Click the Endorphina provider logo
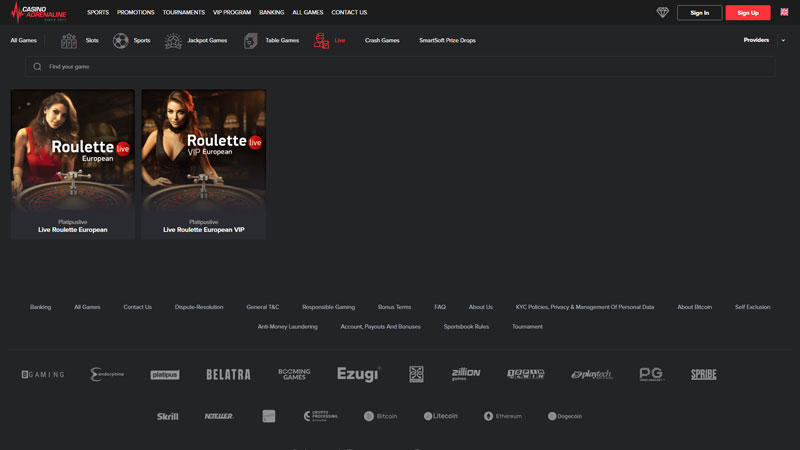 (107, 374)
